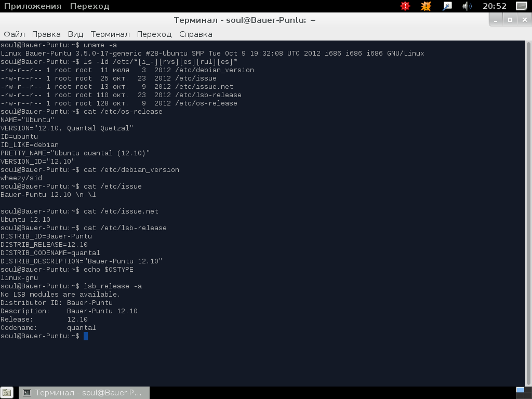Click the line 'DISTRIB_CODENAME=quantal'
This screenshot has width=532, height=399.
click(50, 253)
